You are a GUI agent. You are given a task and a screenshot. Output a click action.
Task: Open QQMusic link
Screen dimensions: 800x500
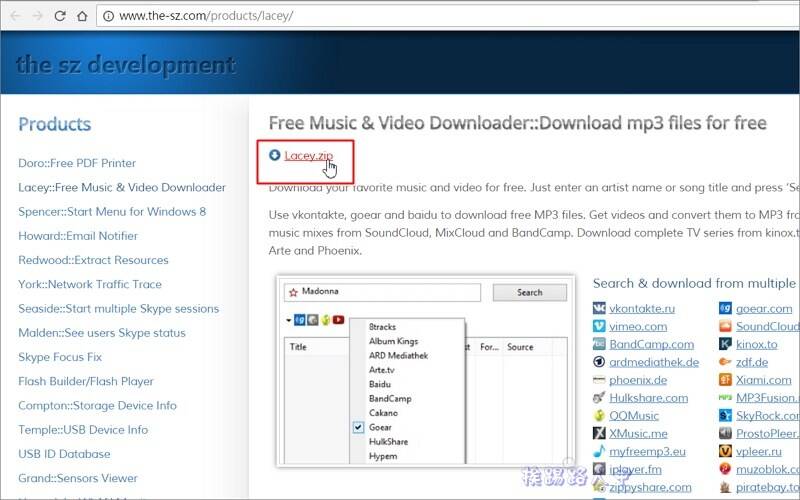[x=634, y=416]
